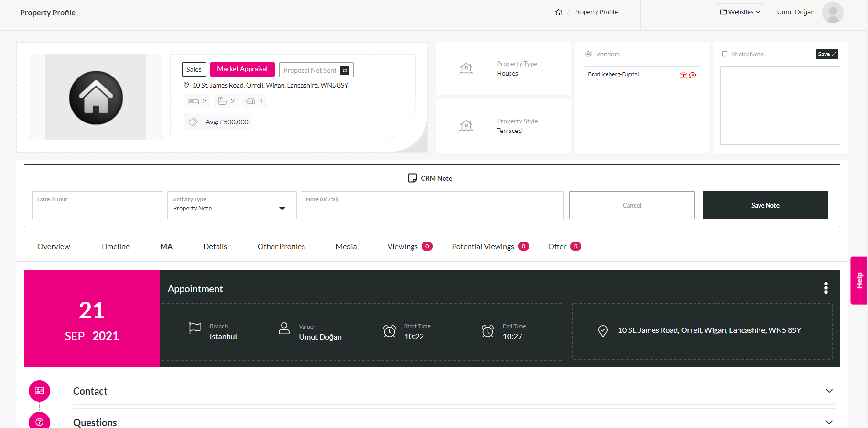This screenshot has height=428, width=868.
Task: Open the Other Profiles tab
Action: pyautogui.click(x=282, y=247)
